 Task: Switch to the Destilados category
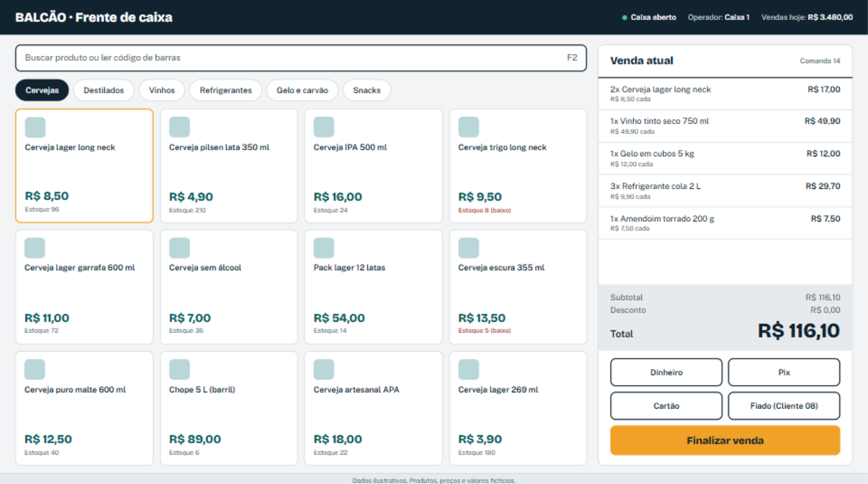104,90
